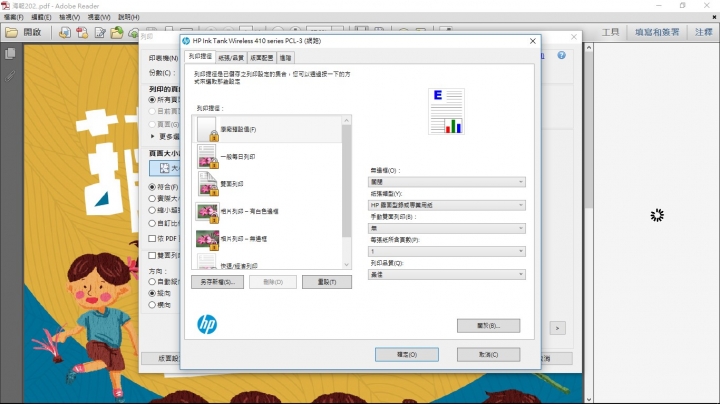
Task: Switch to 列印捷徑 tab
Action: coord(200,56)
